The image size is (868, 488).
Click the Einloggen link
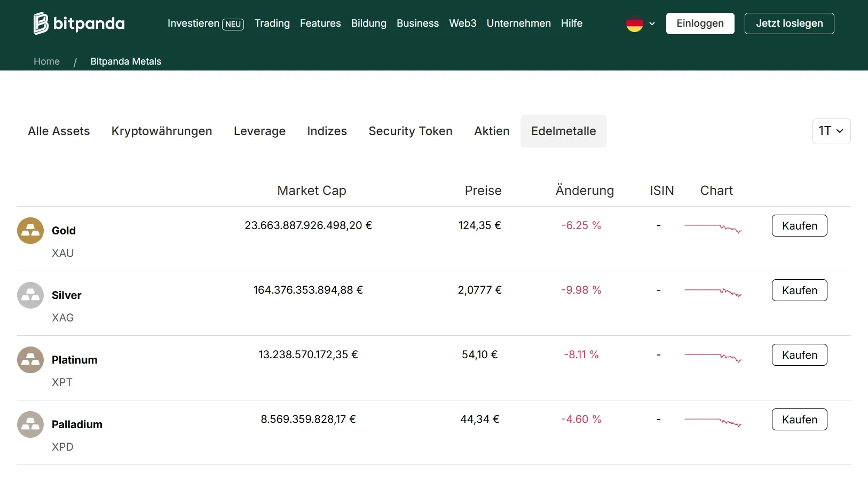(700, 23)
